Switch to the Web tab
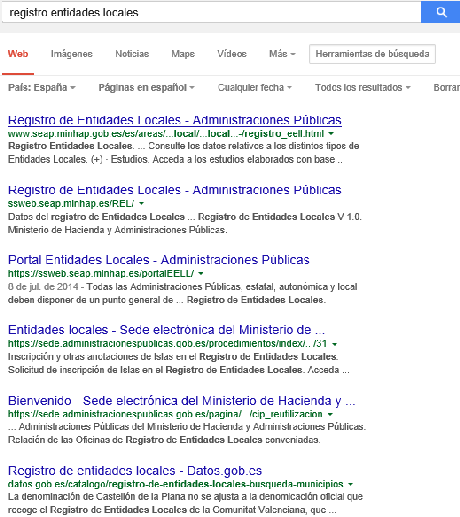 click(18, 54)
